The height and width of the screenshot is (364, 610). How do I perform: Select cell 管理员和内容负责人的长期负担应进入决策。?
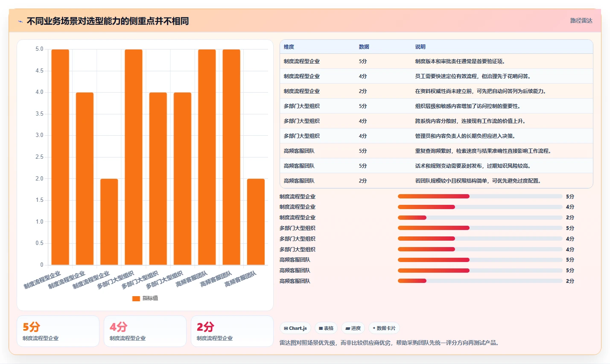[465, 136]
